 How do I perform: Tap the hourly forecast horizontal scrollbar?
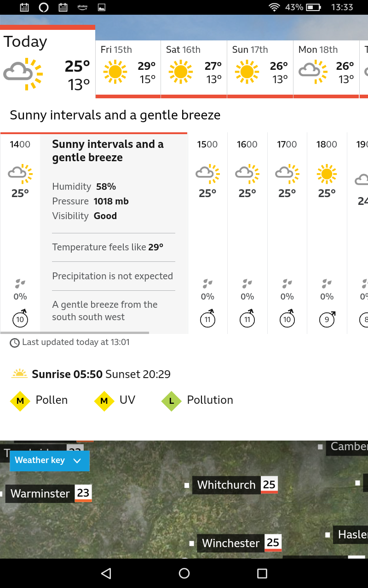pyautogui.click(x=75, y=333)
